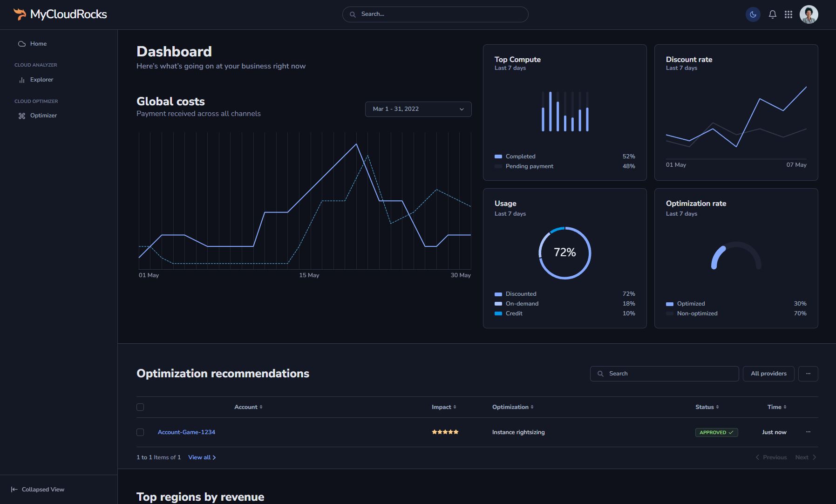Click the Collapsed View arrow icon
The width and height of the screenshot is (836, 504).
click(14, 490)
